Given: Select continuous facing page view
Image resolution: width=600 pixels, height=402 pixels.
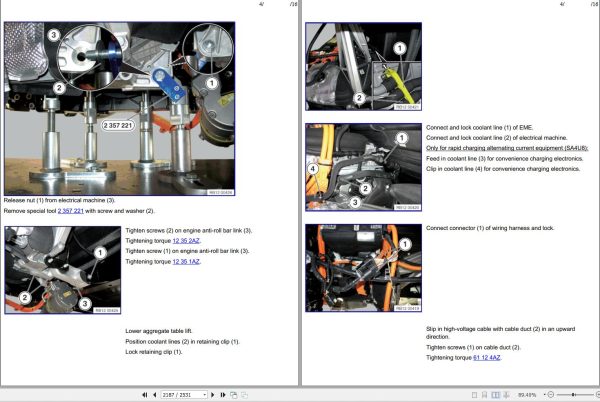Looking at the screenshot, I should tap(506, 395).
